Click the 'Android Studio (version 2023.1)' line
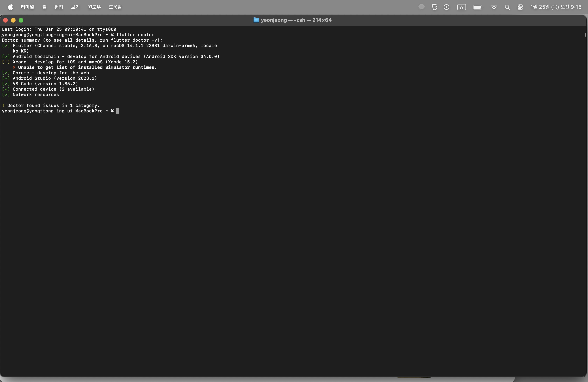The image size is (588, 382). point(55,78)
